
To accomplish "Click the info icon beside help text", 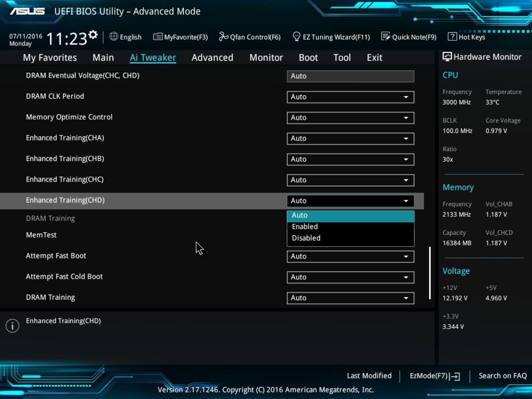I will (x=13, y=325).
